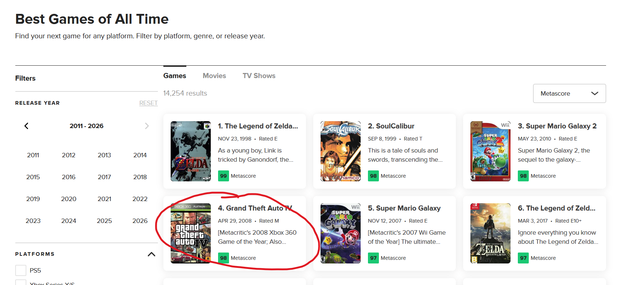Select release year 2015
644x285 pixels.
point(33,177)
